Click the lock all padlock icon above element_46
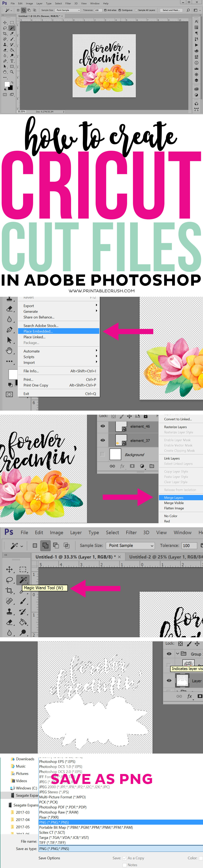The height and width of the screenshot is (868, 203). (146, 416)
